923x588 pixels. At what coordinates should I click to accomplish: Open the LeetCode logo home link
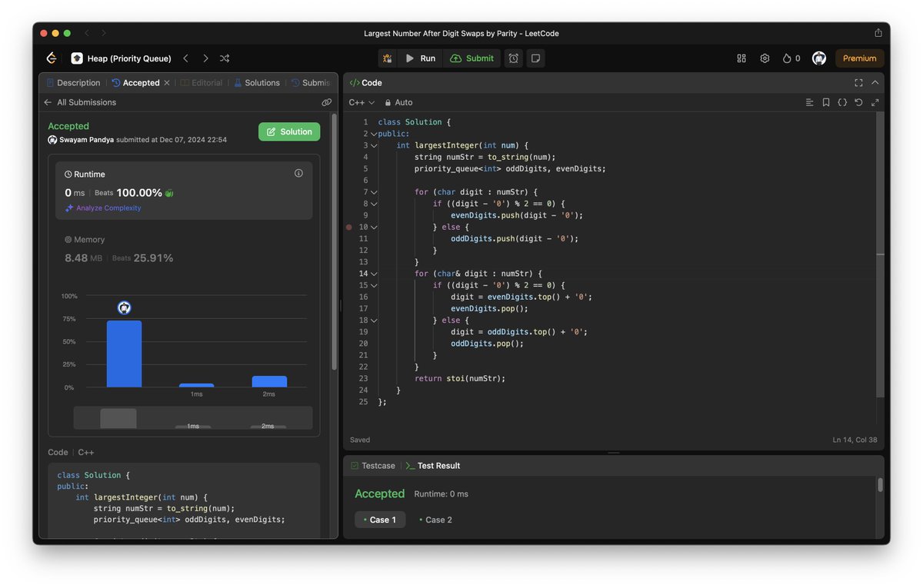(51, 58)
